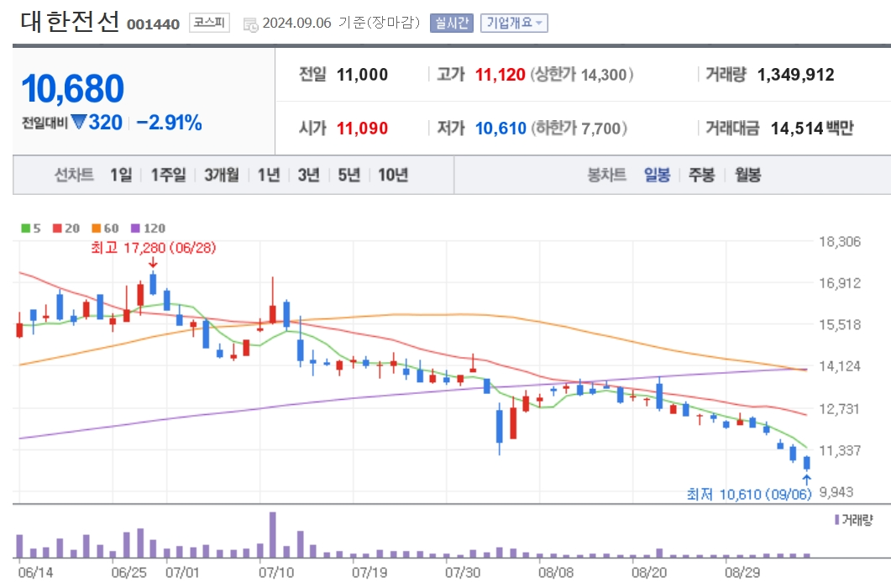Click the 선차트 line chart label
891x588 pixels.
(74, 175)
